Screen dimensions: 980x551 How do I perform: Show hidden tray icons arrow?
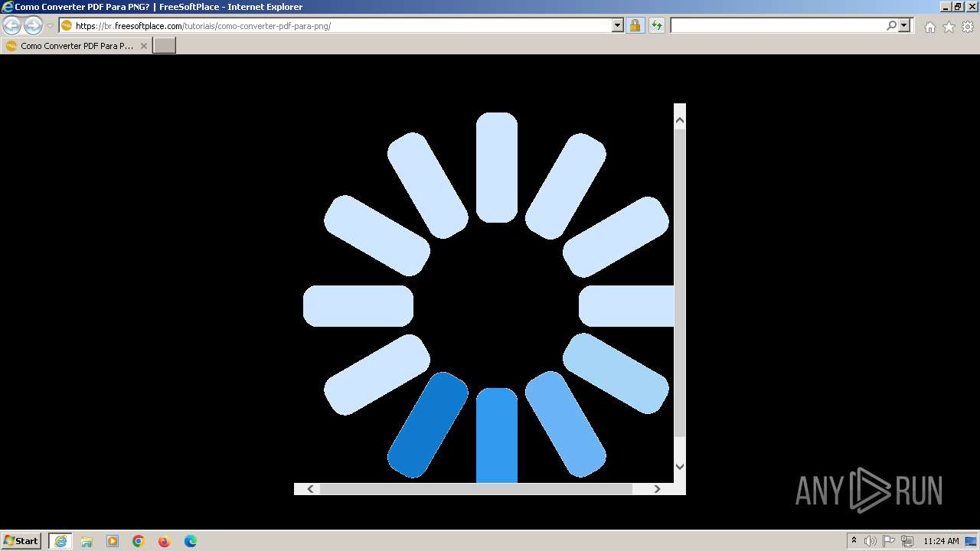[x=854, y=541]
